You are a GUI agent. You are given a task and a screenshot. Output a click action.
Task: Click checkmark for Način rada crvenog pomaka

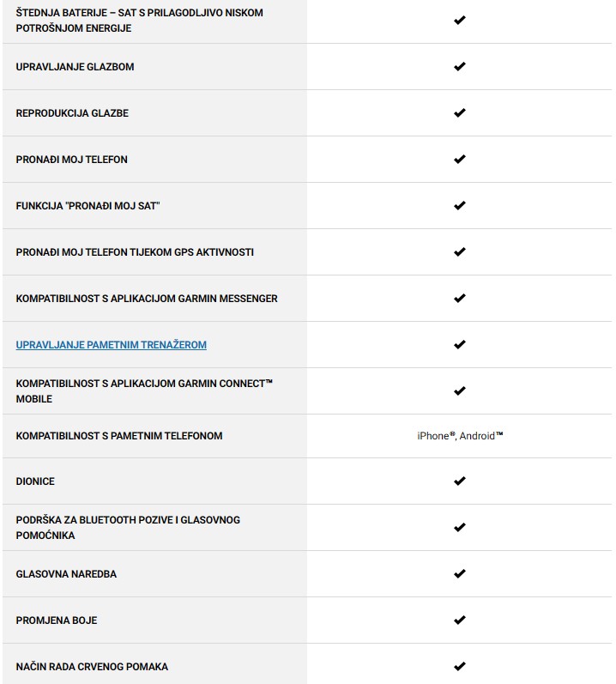459,666
